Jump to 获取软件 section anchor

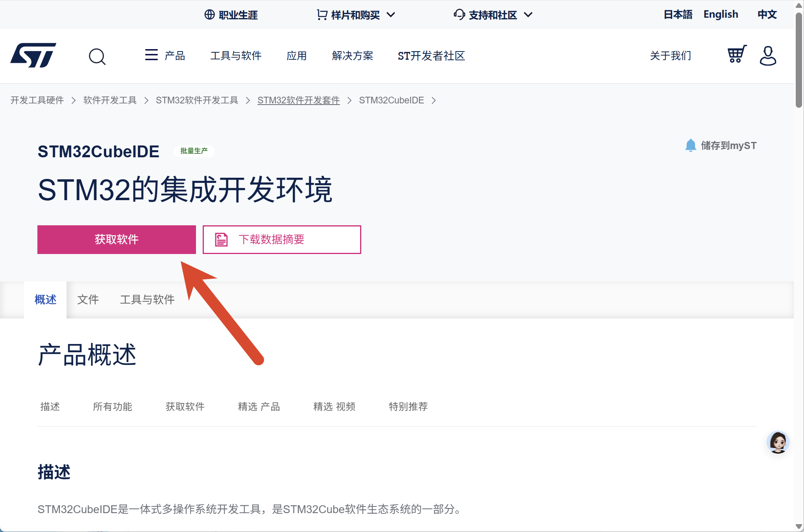[185, 407]
